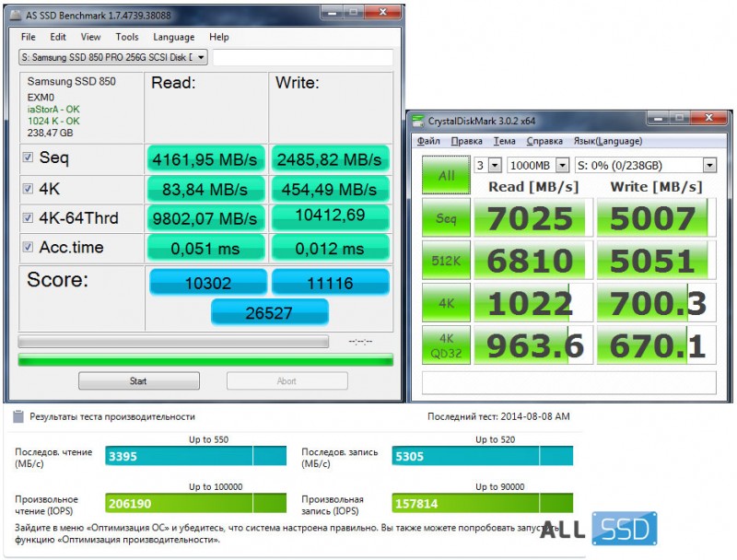This screenshot has width=737, height=560.
Task: Click the read score 10302
Action: tap(208, 283)
